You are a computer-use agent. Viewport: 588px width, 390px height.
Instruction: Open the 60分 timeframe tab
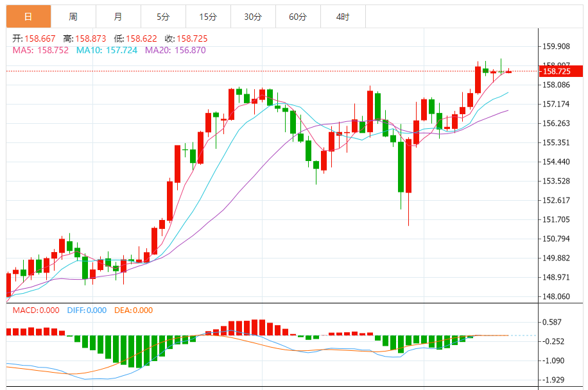coord(298,17)
